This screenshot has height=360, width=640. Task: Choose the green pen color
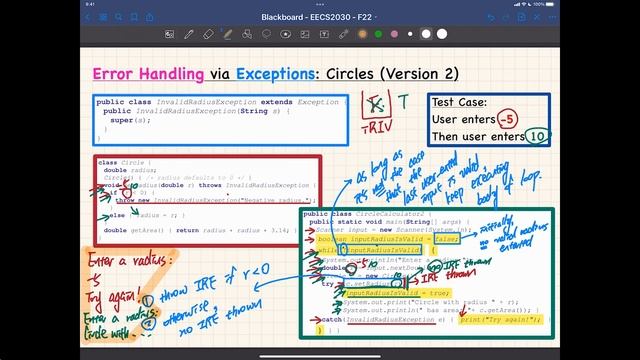[x=378, y=34]
